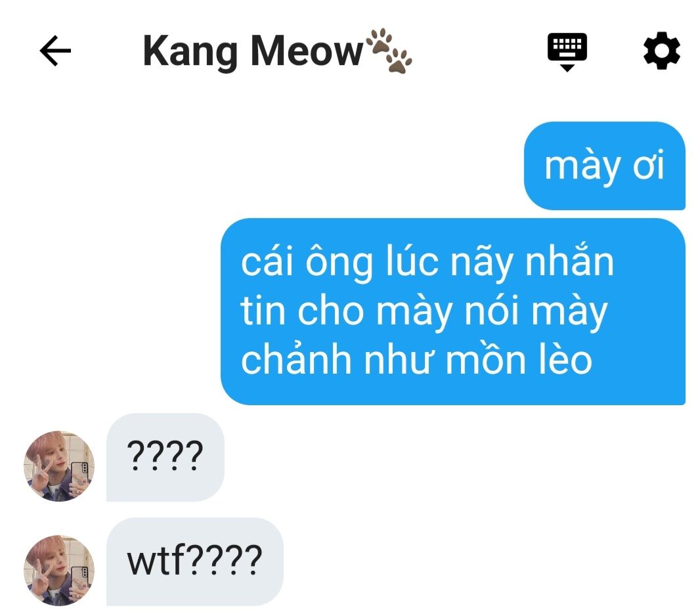Open chat settings via the gear icon
Image resolution: width=696 pixels, height=616 pixels.
[x=661, y=51]
